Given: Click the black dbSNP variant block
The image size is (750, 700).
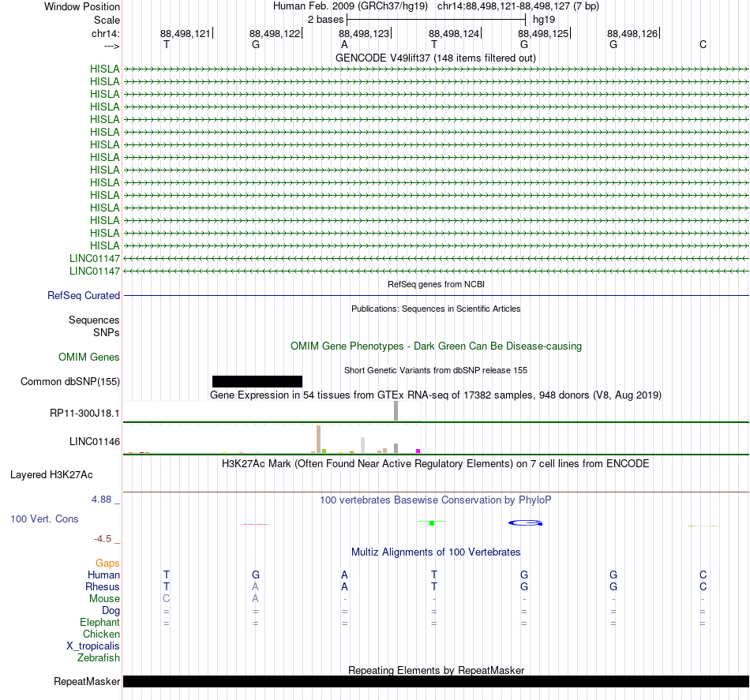Looking at the screenshot, I should pyautogui.click(x=257, y=381).
